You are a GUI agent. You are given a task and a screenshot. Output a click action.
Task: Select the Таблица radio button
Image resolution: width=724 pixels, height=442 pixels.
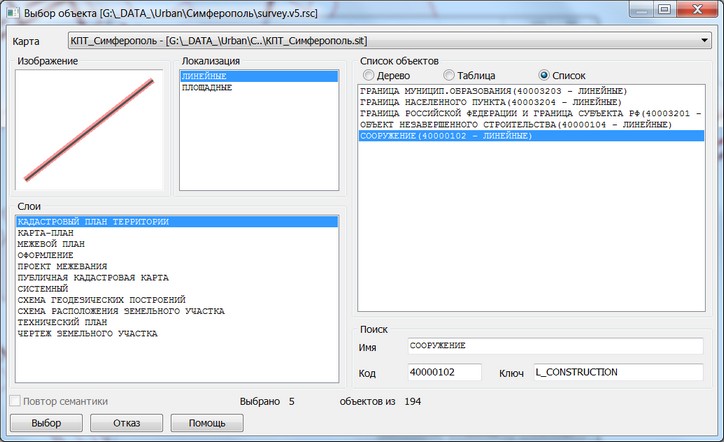(x=450, y=76)
